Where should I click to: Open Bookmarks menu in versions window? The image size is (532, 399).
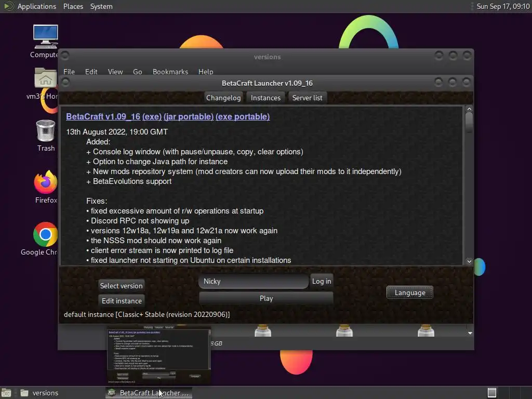tap(170, 72)
